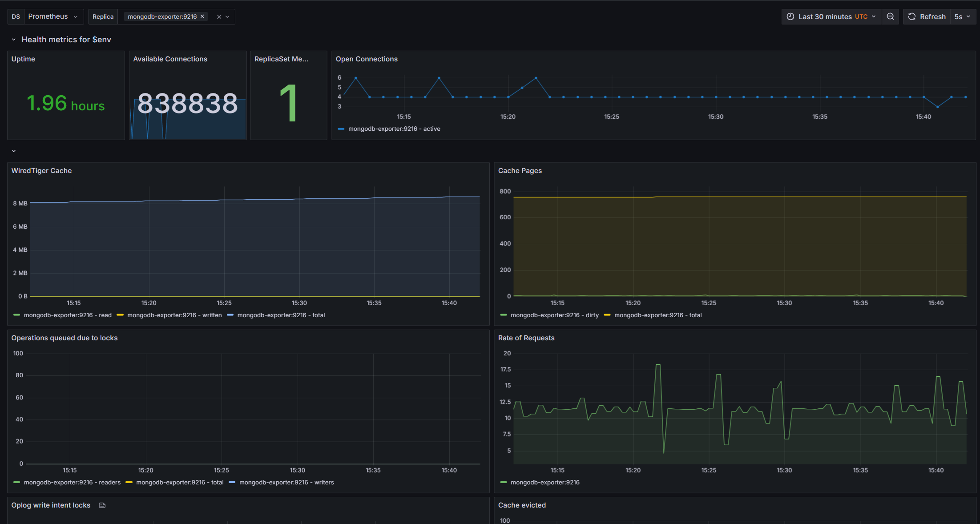980x524 pixels.
Task: Remove mongodb-exporter:9216 tag with its X
Action: 202,16
